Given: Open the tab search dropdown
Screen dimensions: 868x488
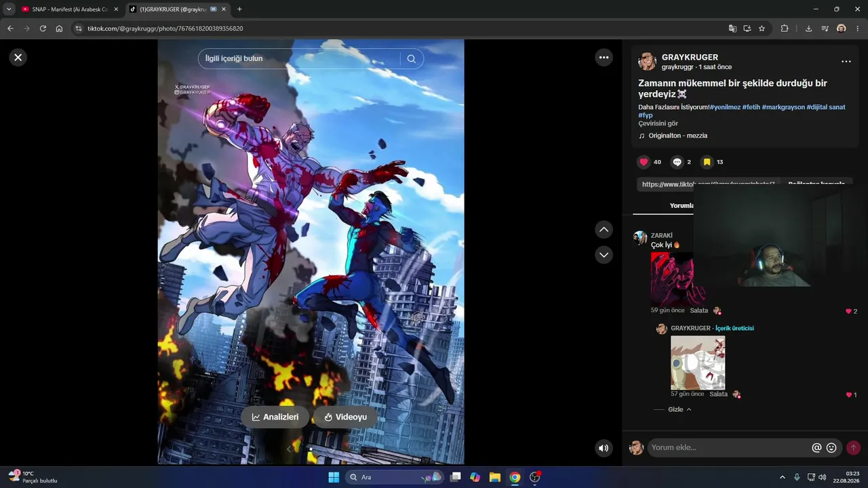Looking at the screenshot, I should pos(9,9).
